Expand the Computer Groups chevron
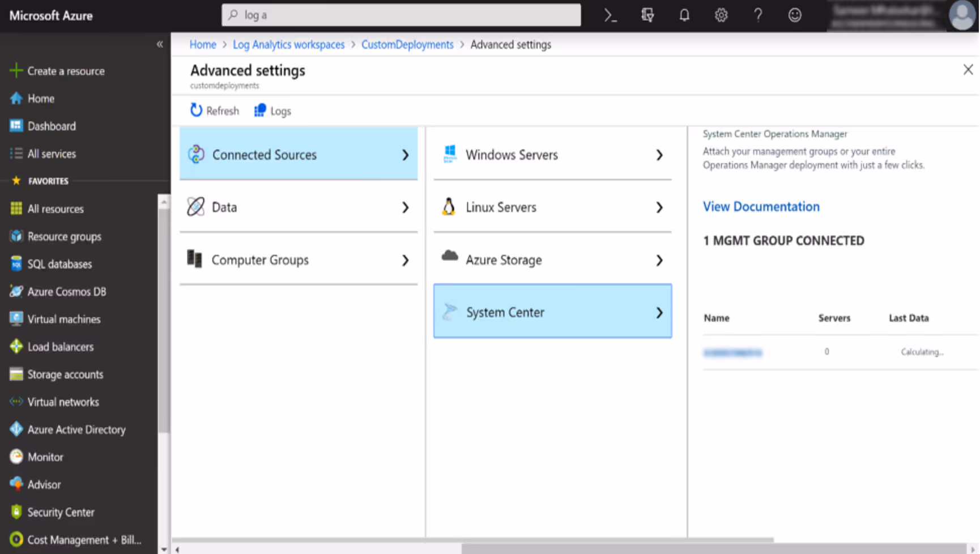This screenshot has width=980, height=554. pos(405,260)
